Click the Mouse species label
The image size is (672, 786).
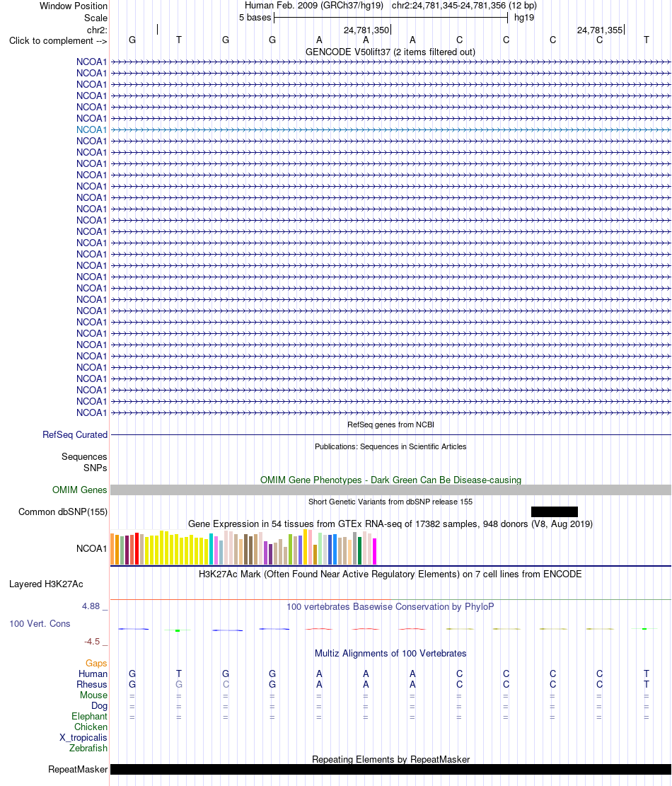[x=93, y=695]
